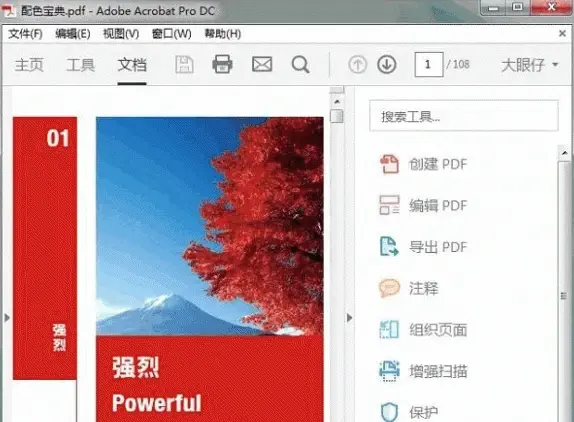Switch to the 工具 tab
The image size is (574, 422).
[x=81, y=65]
